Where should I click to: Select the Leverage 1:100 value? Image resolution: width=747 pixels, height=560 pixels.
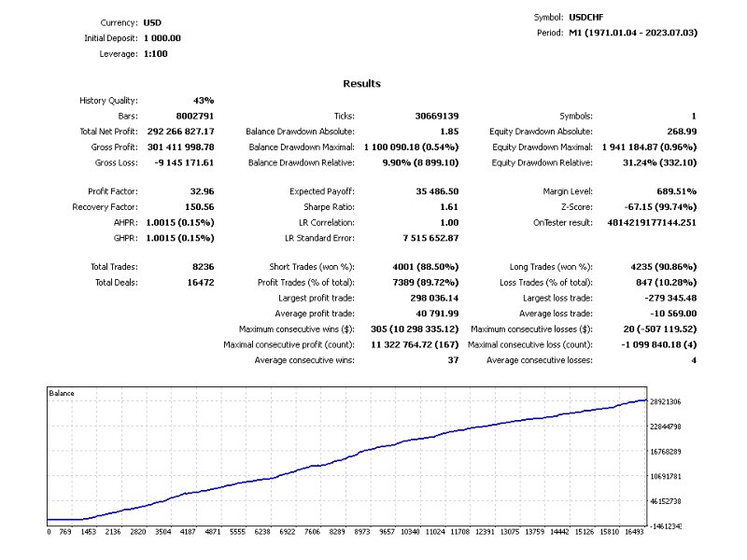pyautogui.click(x=155, y=54)
